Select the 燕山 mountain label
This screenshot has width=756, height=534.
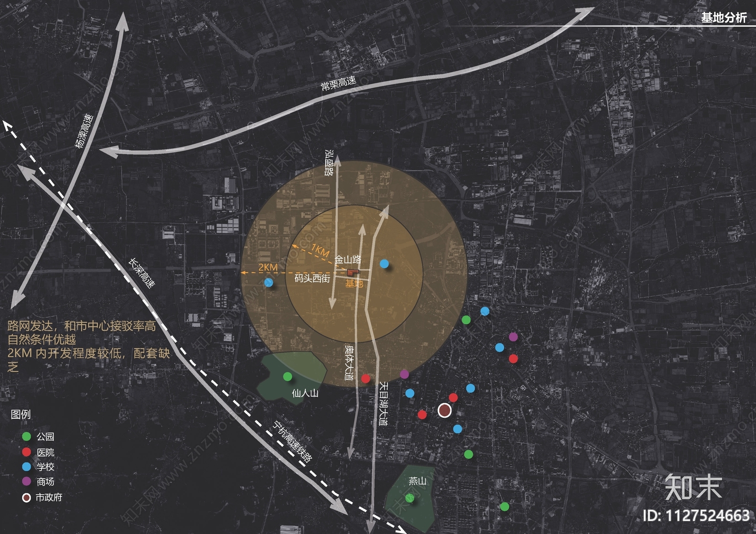(417, 481)
